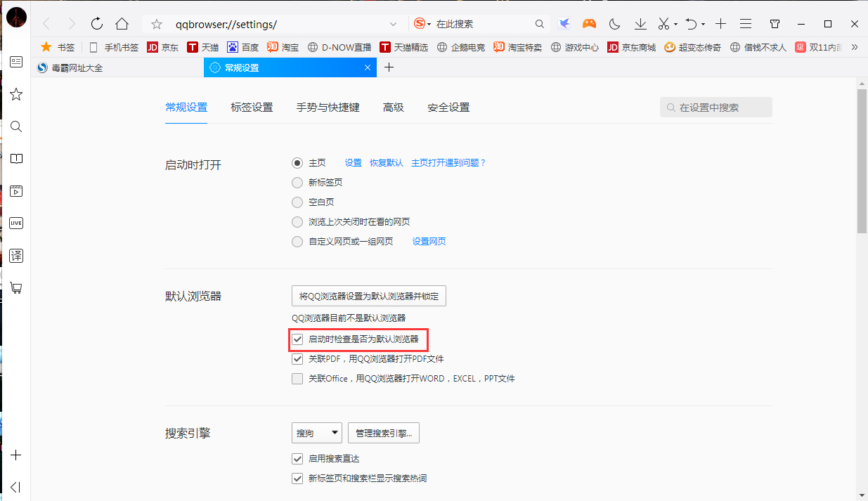Screen dimensions: 868x501
Task: Switch to the 安全设置 tab
Action: pyautogui.click(x=448, y=108)
